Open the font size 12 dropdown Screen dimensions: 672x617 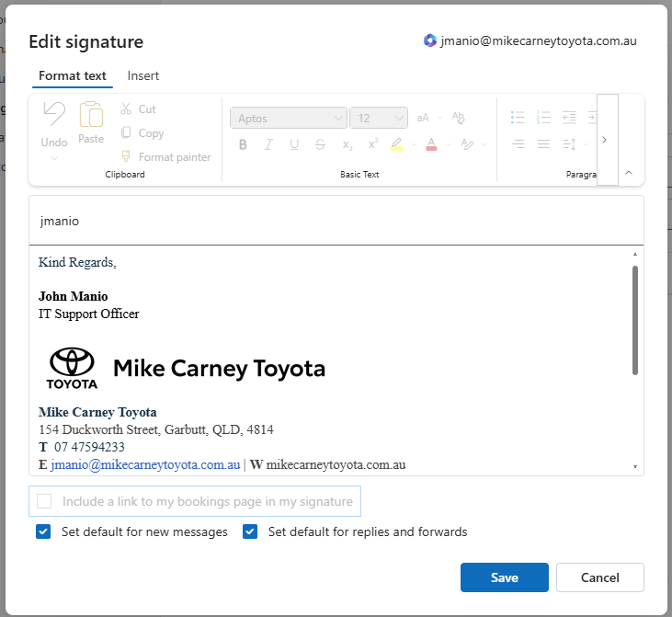coord(378,118)
